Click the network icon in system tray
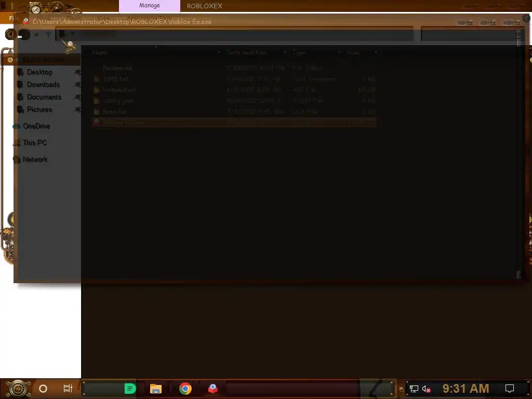 pos(414,389)
